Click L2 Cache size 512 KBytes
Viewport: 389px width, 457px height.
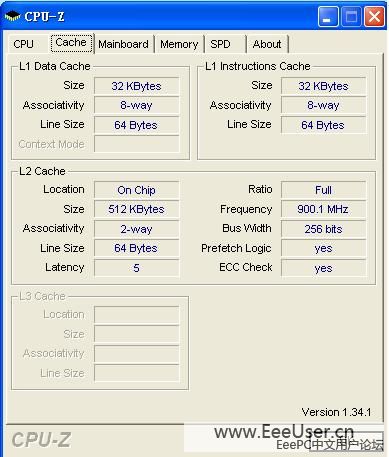click(x=136, y=209)
